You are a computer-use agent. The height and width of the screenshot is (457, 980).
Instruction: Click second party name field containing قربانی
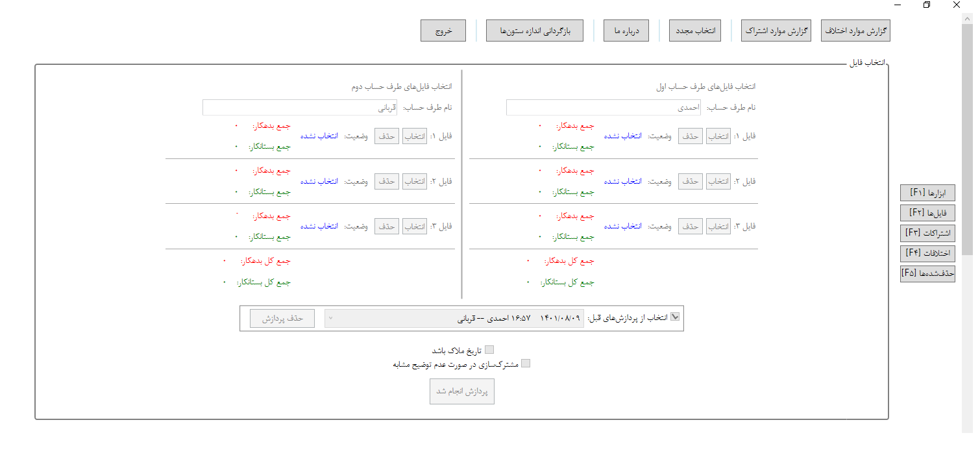[300, 107]
